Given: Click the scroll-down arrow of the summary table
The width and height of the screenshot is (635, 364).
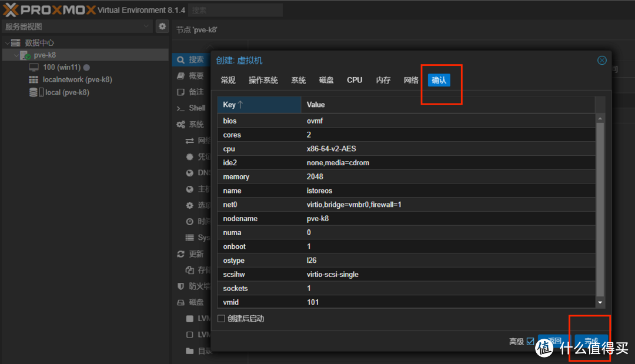Looking at the screenshot, I should [x=600, y=302].
